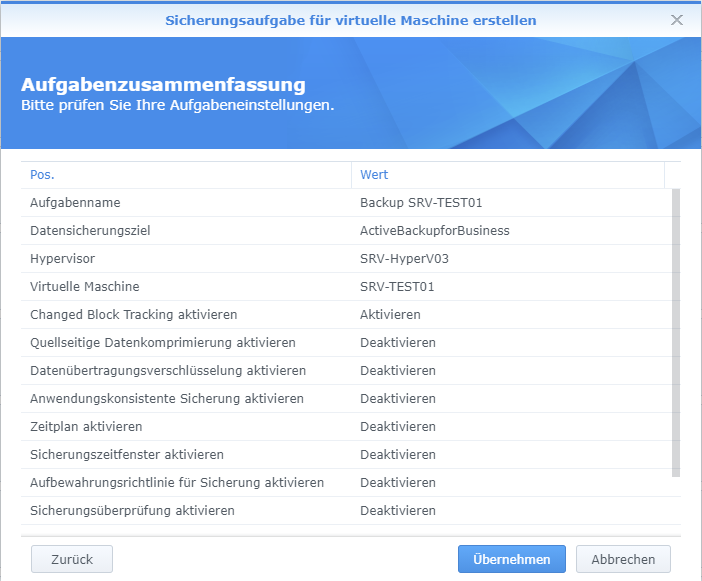
Task: Select Sicherungszeitfenster aktivieren row label
Action: point(127,454)
